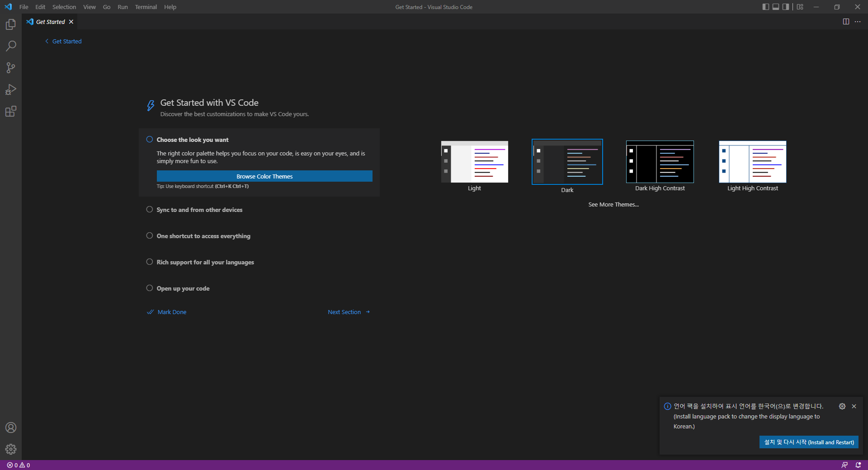The height and width of the screenshot is (470, 868).
Task: Open the Selection menu
Action: point(64,7)
